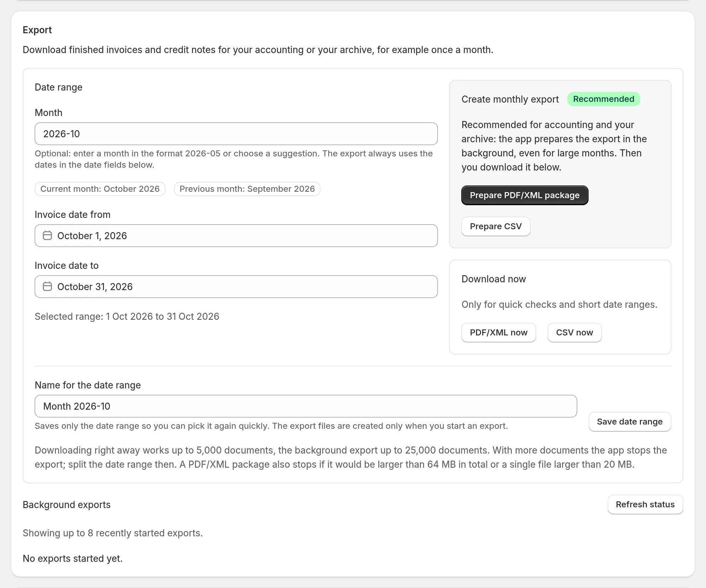Open the Invoice date from field

[x=236, y=236]
